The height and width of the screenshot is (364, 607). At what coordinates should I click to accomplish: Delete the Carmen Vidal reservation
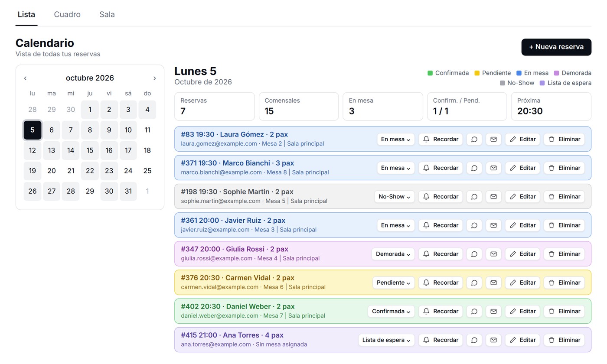point(564,283)
